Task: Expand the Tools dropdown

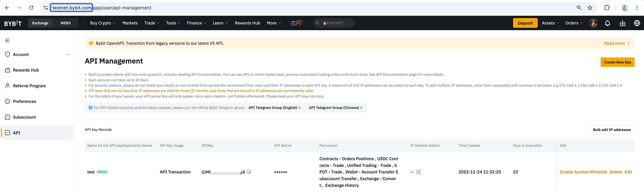Action: 173,23
